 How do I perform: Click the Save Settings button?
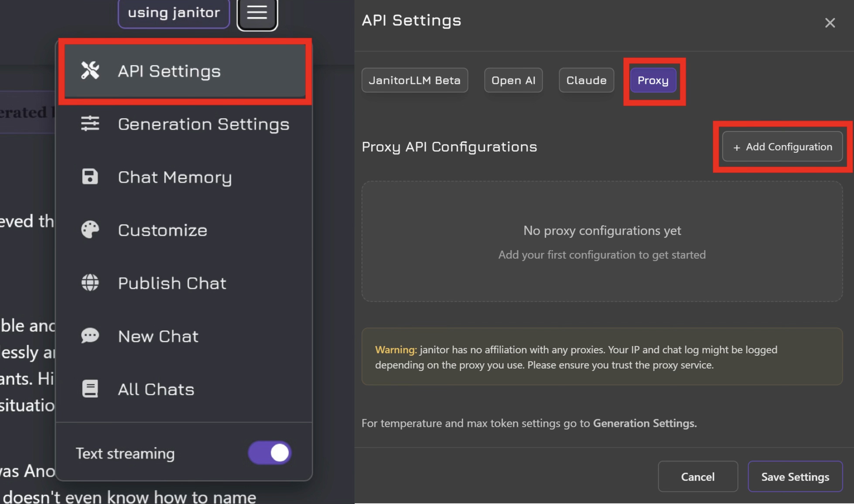(795, 477)
